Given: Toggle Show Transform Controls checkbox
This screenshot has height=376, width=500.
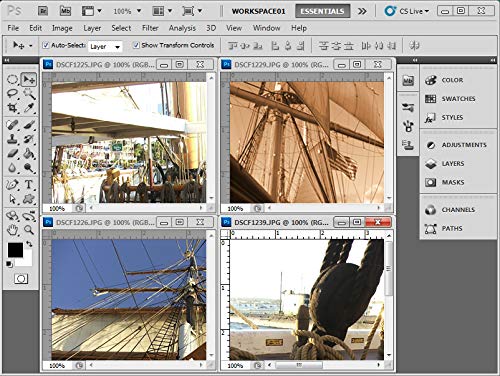Looking at the screenshot, I should [136, 45].
